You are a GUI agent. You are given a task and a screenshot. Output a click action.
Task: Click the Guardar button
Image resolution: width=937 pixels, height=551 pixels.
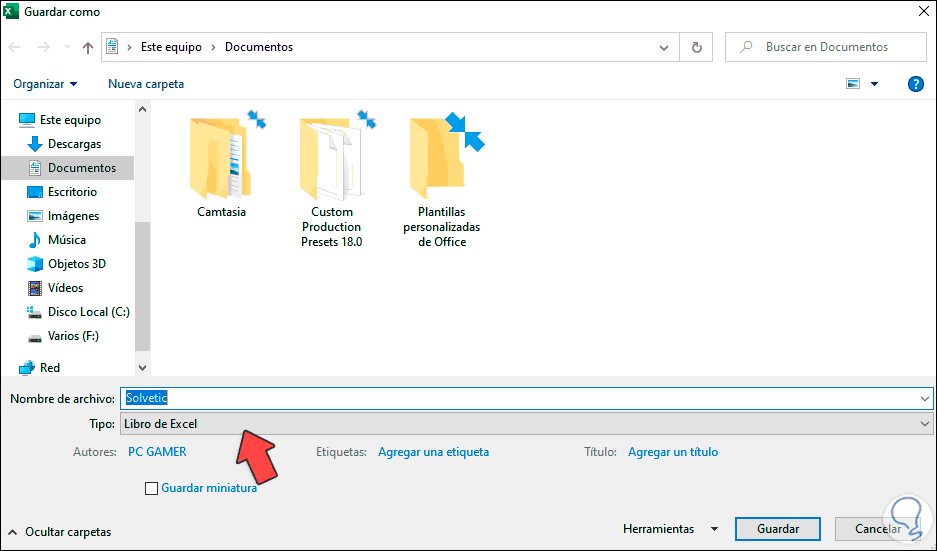click(x=777, y=529)
